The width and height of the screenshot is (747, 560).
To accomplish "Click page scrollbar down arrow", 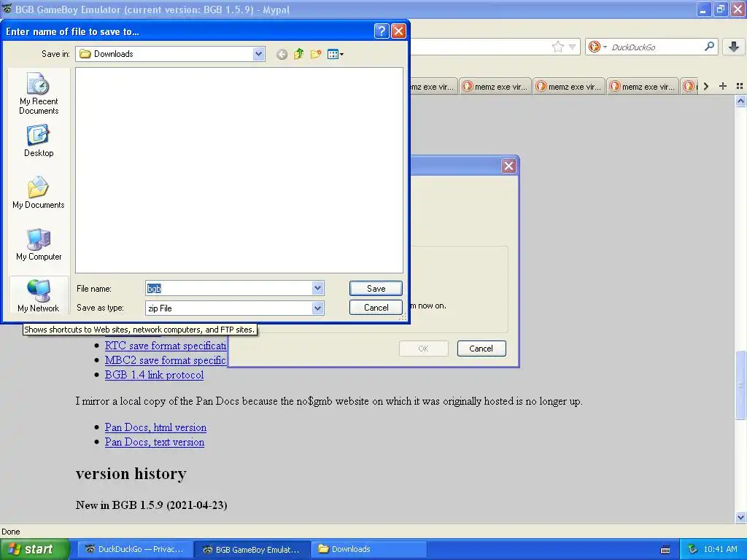I will 740,517.
